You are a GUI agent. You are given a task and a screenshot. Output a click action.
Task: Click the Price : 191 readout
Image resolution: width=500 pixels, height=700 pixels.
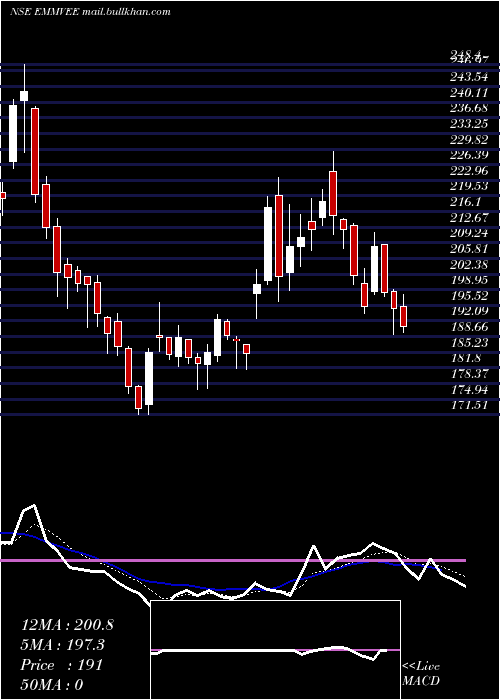tap(62, 665)
